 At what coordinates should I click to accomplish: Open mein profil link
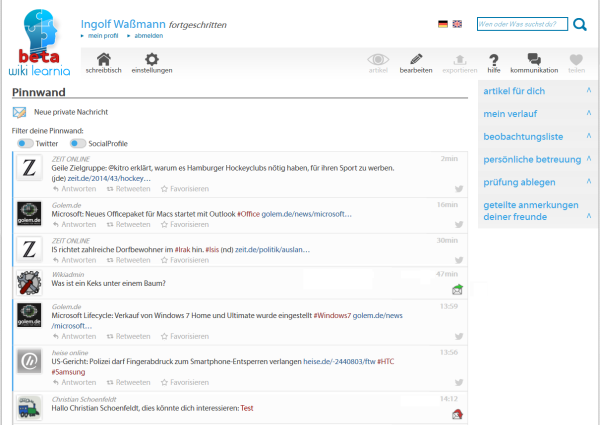[103, 36]
